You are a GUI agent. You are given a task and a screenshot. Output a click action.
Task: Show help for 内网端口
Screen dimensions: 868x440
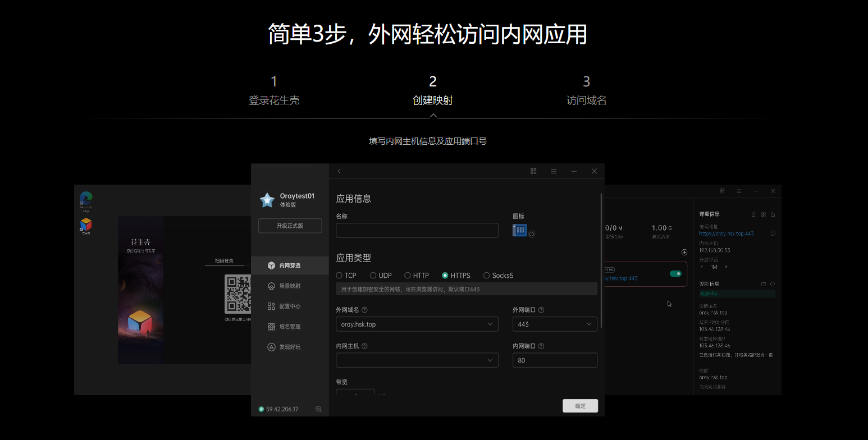pyautogui.click(x=541, y=346)
